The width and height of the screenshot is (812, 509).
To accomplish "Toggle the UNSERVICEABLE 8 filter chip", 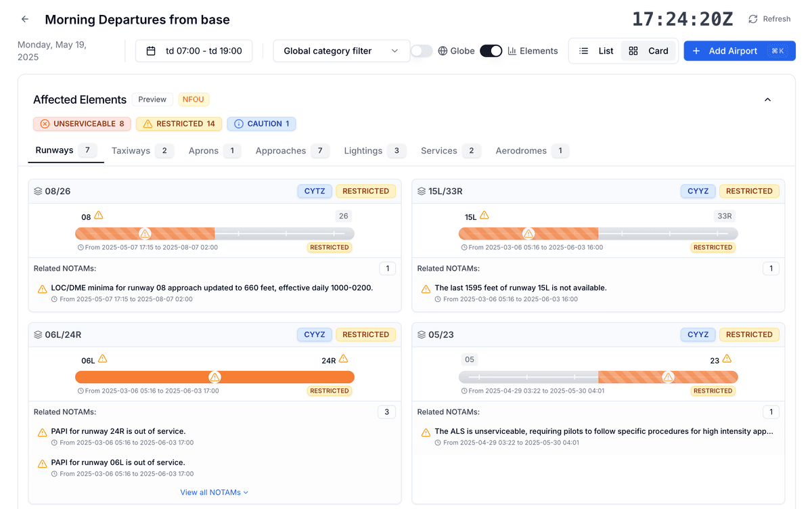I will point(82,124).
